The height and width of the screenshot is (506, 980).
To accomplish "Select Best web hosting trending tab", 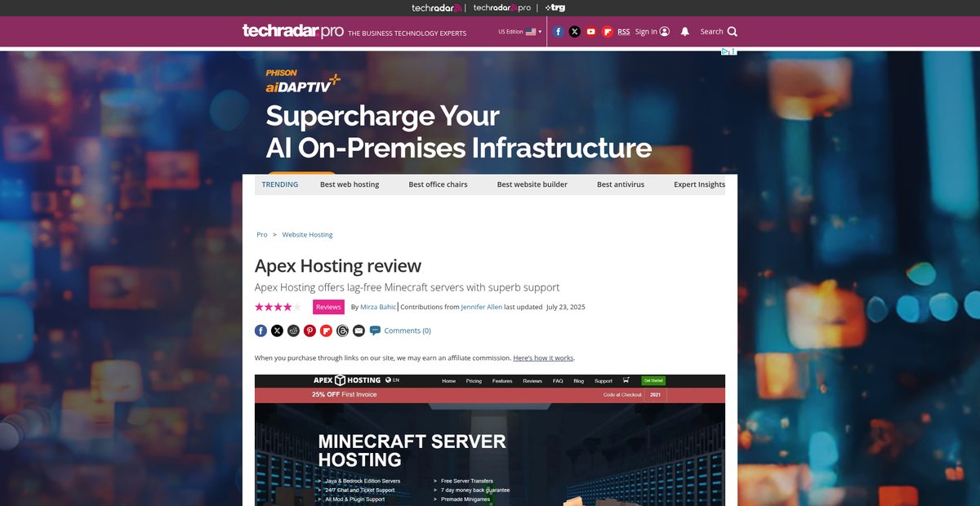I will click(x=350, y=184).
